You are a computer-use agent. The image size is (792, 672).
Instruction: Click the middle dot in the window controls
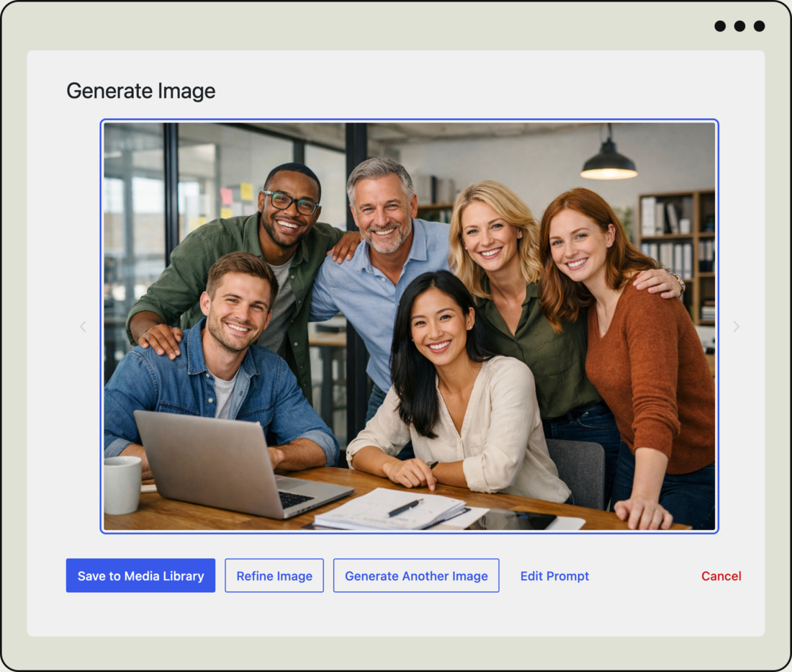739,26
